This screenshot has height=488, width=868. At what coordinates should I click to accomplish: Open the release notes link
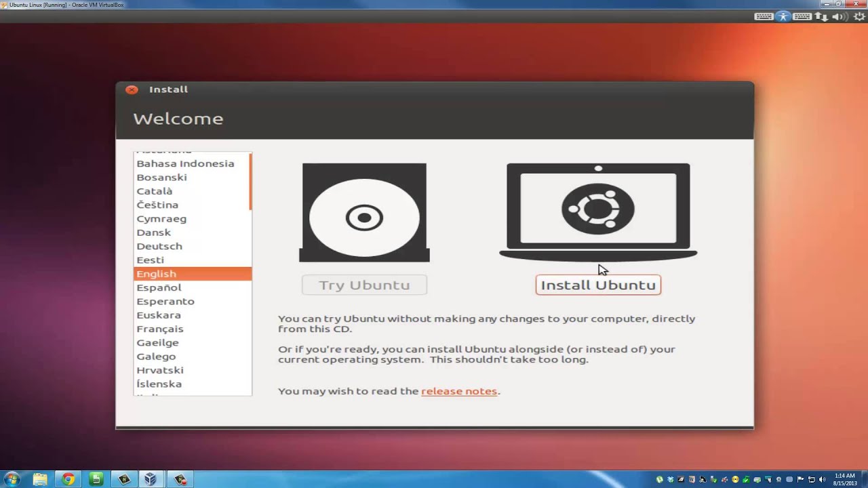[x=459, y=391]
